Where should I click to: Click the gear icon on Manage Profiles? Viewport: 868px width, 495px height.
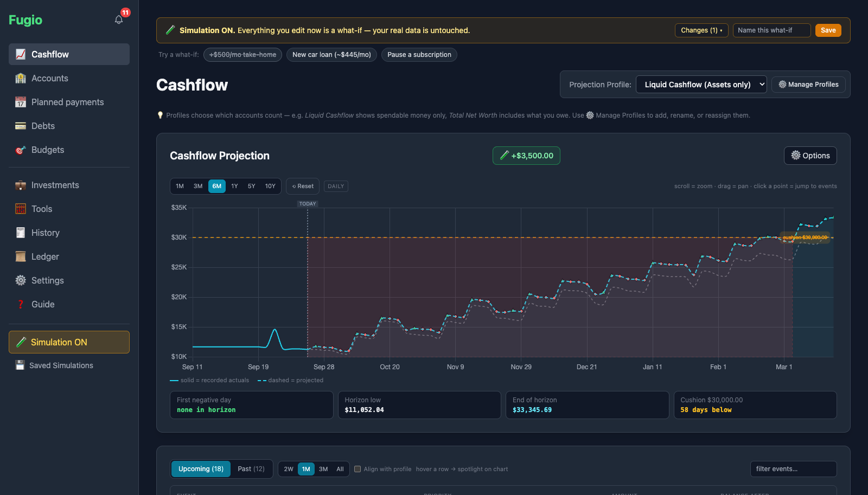coord(782,85)
